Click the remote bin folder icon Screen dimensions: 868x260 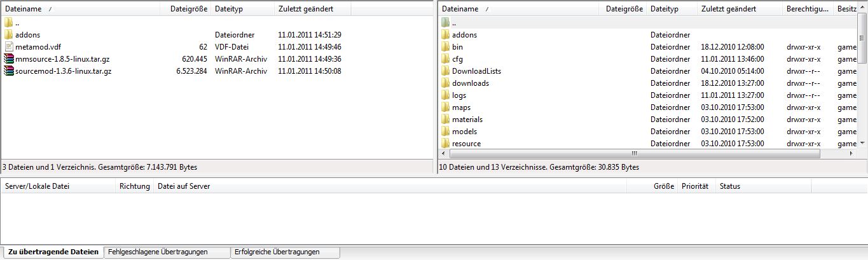tap(445, 47)
